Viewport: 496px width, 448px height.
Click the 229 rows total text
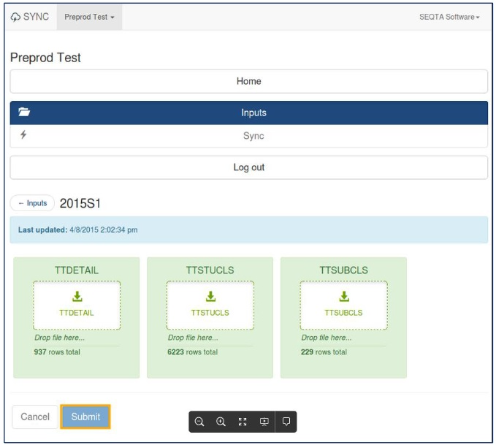[324, 352]
